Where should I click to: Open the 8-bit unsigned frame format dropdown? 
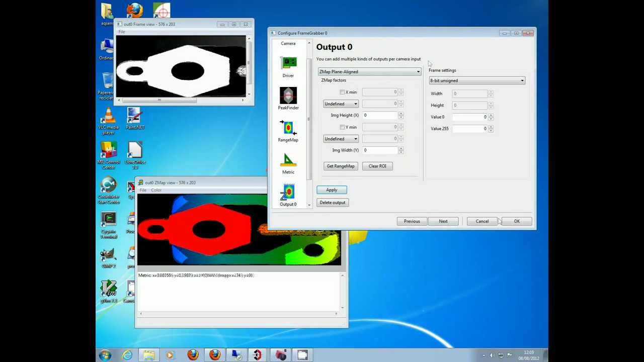(477, 80)
